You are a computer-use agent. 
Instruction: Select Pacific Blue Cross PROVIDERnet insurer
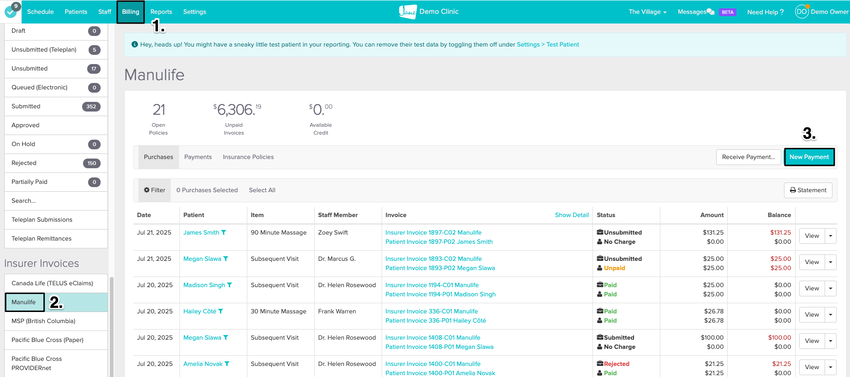pos(56,363)
